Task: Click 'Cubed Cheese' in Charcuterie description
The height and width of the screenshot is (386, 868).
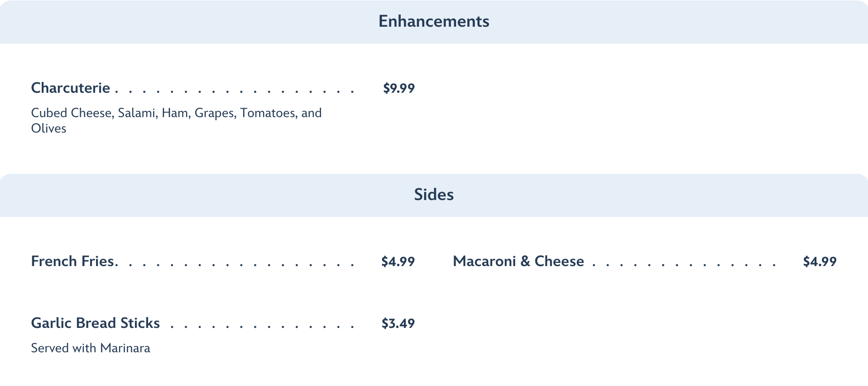Action: [x=71, y=113]
